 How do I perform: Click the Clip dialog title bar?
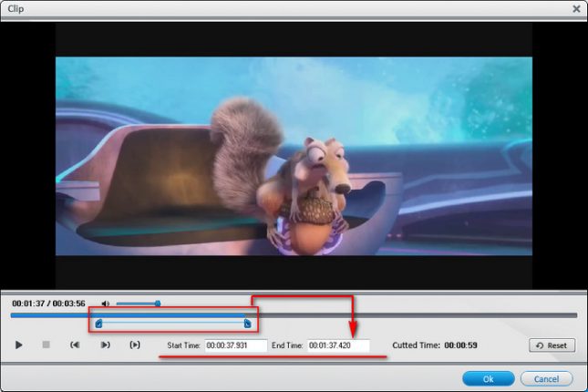coord(273,8)
